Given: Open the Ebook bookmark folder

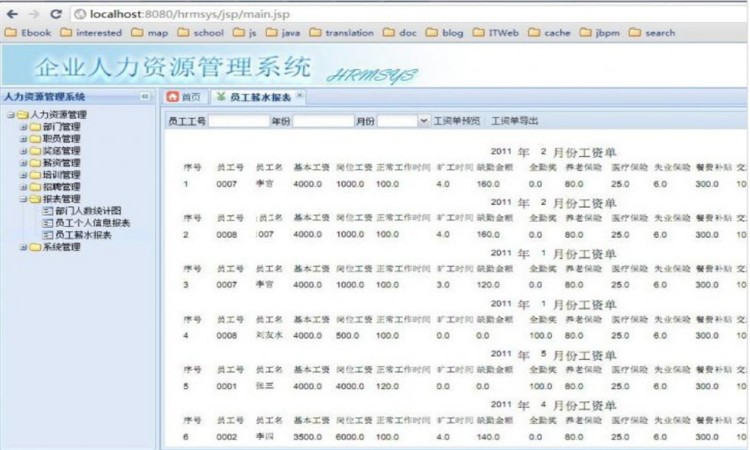Looking at the screenshot, I should pos(28,33).
